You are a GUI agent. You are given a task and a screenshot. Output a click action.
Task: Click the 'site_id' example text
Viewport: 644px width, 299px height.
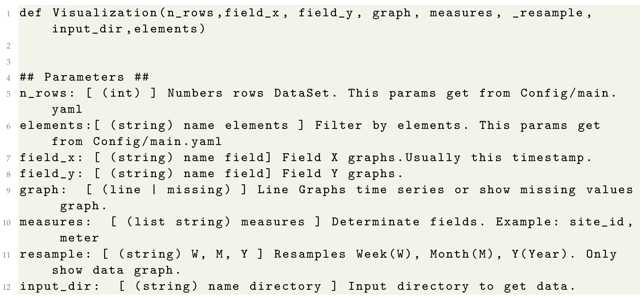click(597, 222)
